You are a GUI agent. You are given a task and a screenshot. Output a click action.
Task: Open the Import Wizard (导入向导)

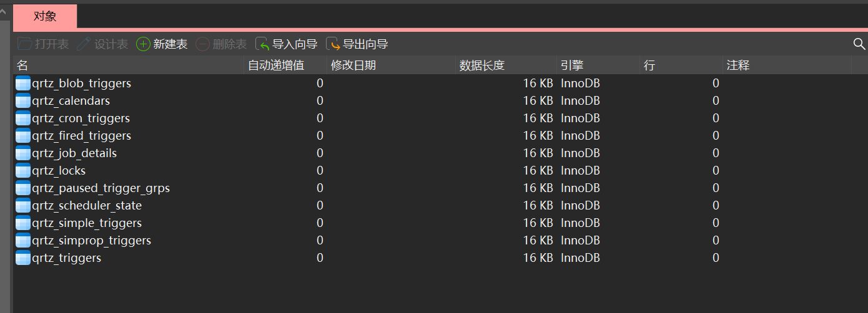click(287, 44)
